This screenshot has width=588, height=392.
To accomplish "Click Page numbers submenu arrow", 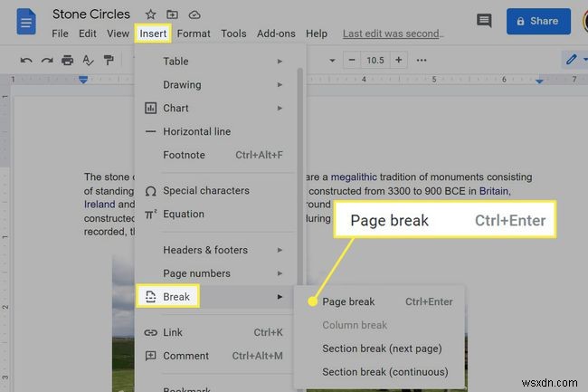I will [280, 273].
